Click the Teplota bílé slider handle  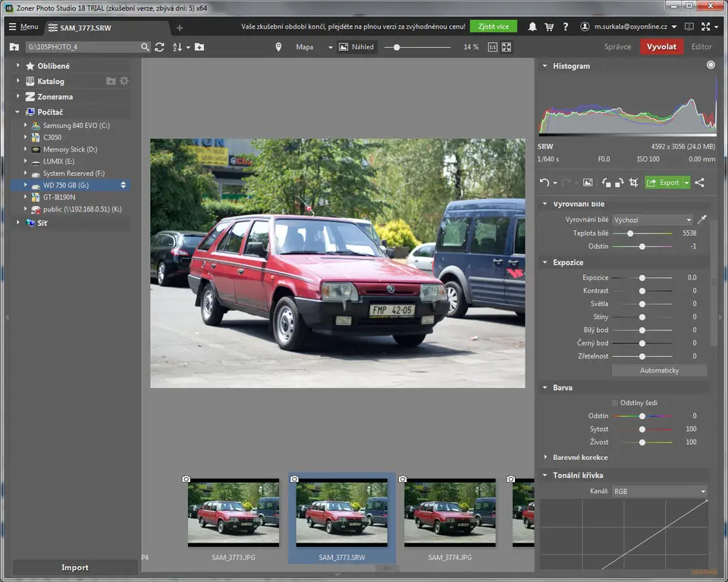[630, 233]
